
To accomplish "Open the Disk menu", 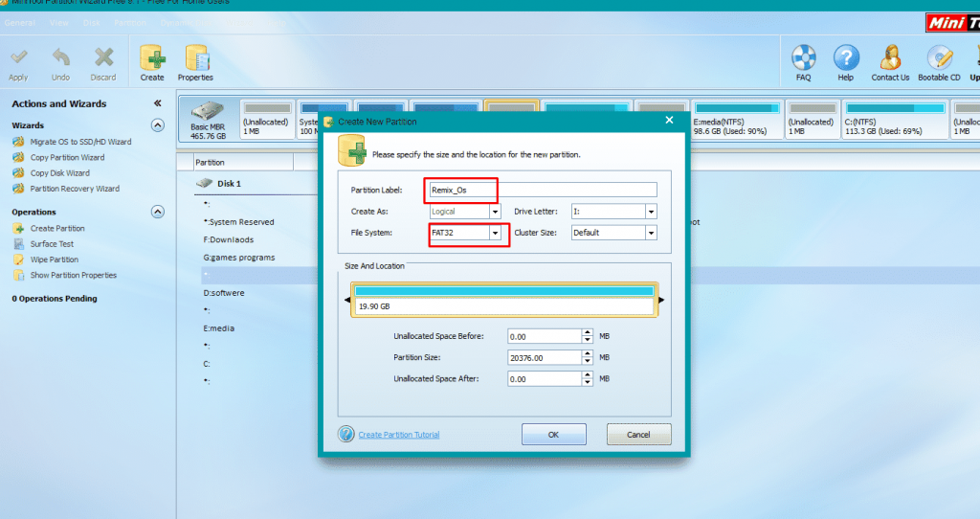I will [91, 23].
